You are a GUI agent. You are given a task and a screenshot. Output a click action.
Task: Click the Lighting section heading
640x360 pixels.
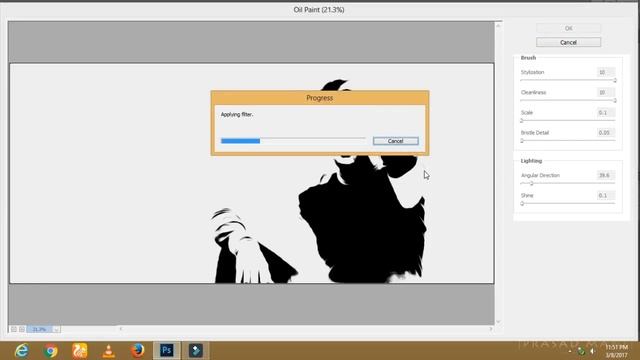pyautogui.click(x=531, y=161)
